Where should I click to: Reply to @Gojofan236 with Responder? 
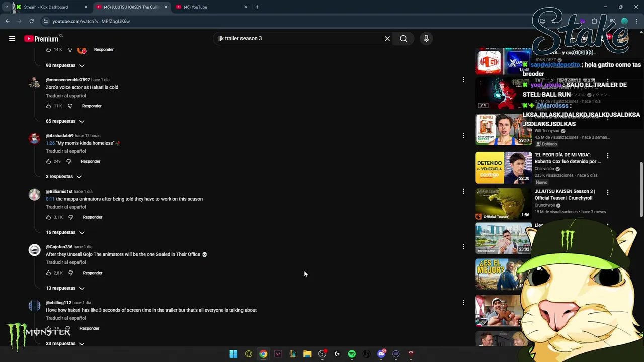pos(93,273)
